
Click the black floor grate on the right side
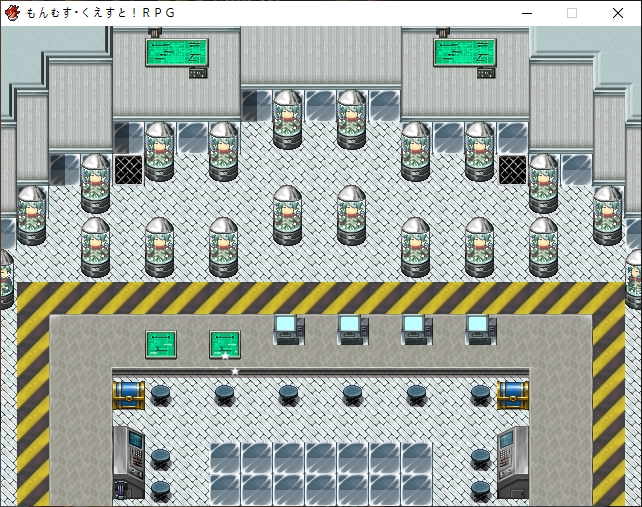coord(513,170)
